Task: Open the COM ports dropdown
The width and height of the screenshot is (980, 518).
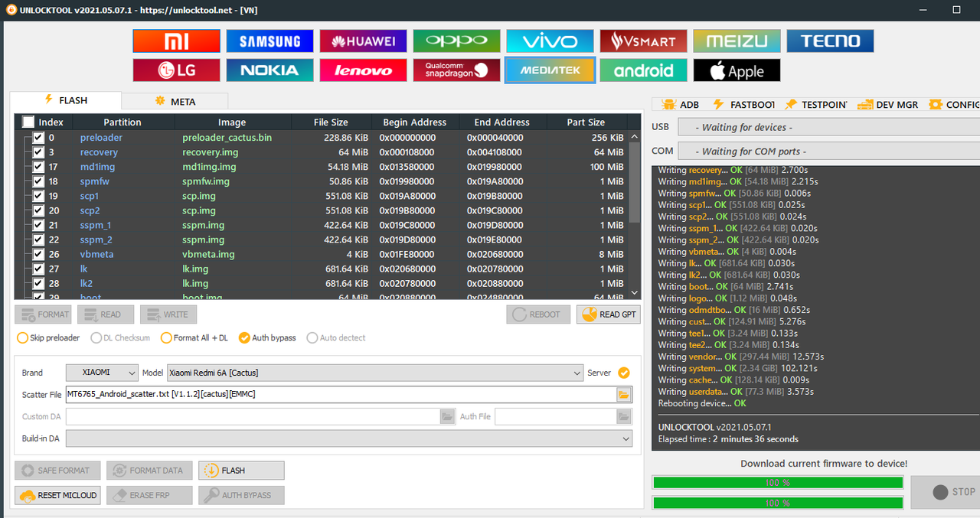Action: [828, 151]
